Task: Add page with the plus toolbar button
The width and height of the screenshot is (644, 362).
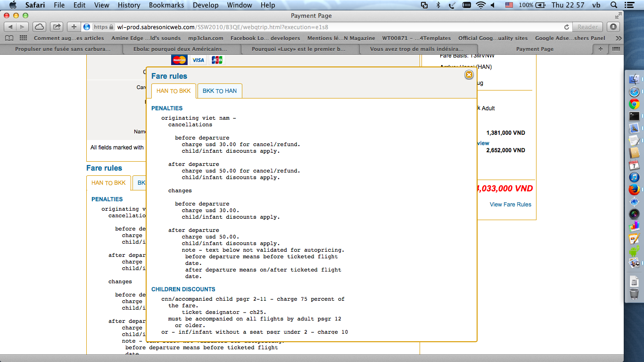Action: pos(74,27)
